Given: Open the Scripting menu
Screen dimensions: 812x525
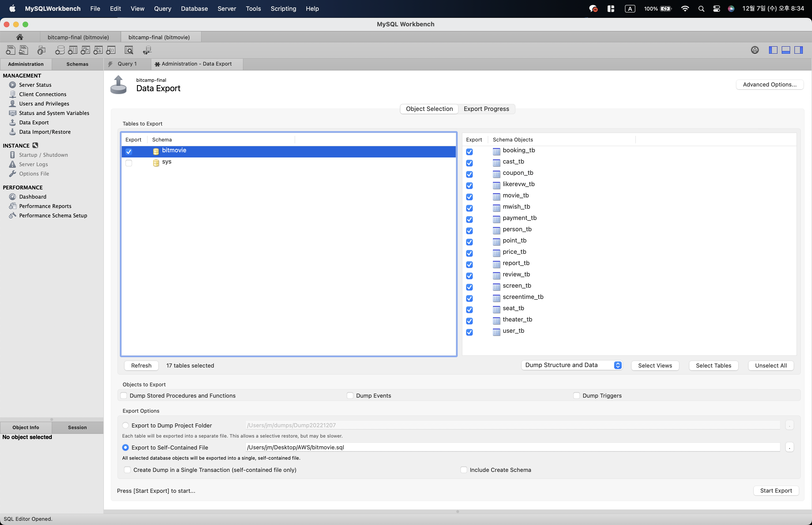Looking at the screenshot, I should (283, 9).
